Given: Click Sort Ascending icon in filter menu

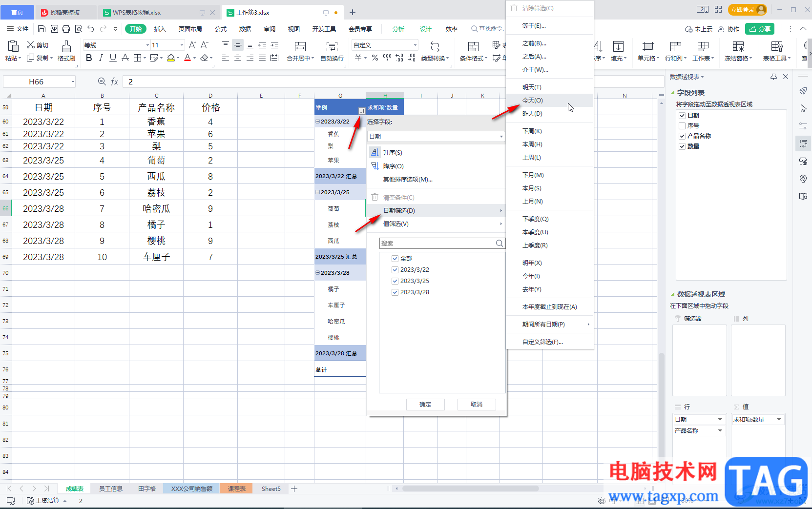Looking at the screenshot, I should coord(375,152).
